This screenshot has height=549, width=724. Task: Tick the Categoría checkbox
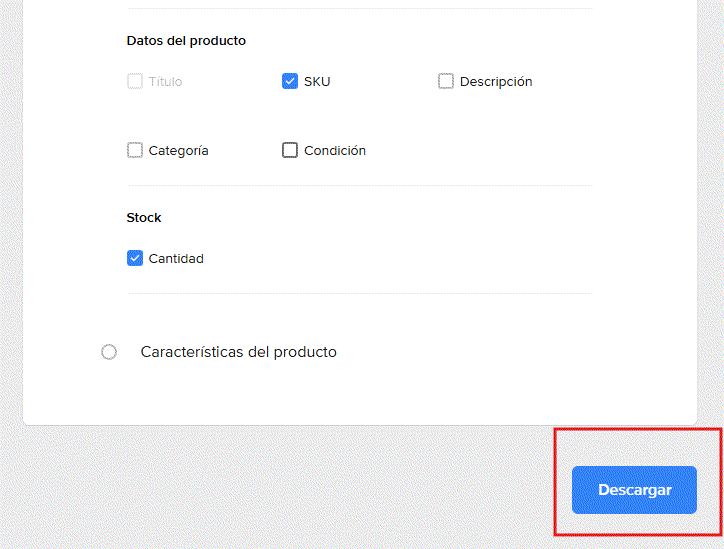pyautogui.click(x=135, y=150)
